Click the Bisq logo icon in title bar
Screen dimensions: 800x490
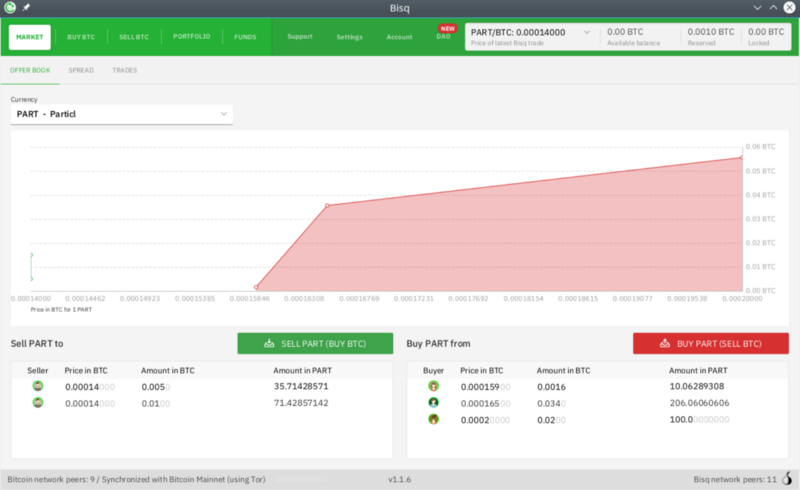(10, 8)
